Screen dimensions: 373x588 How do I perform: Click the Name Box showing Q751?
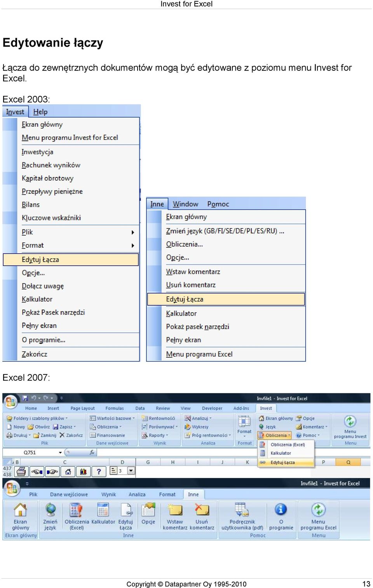(x=30, y=452)
